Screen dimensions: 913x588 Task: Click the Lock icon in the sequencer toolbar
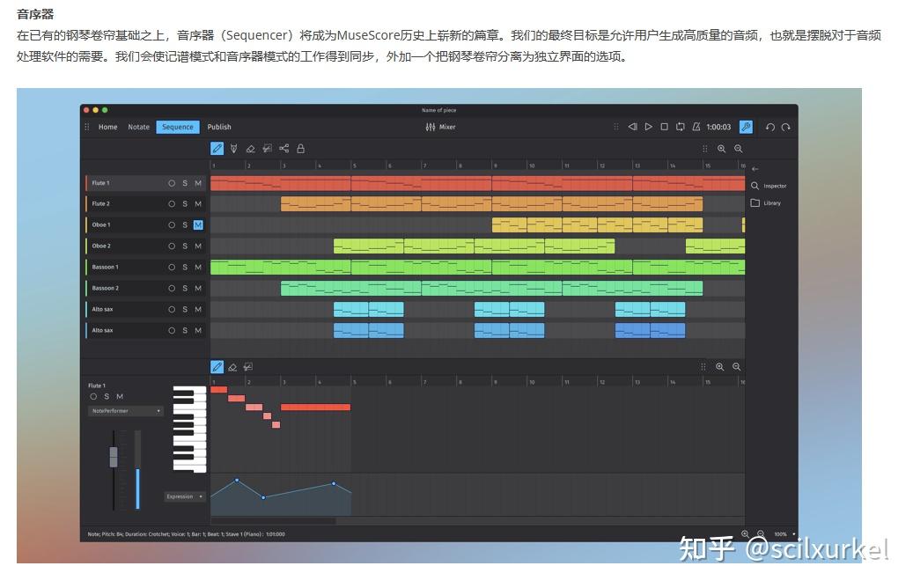[x=300, y=149]
